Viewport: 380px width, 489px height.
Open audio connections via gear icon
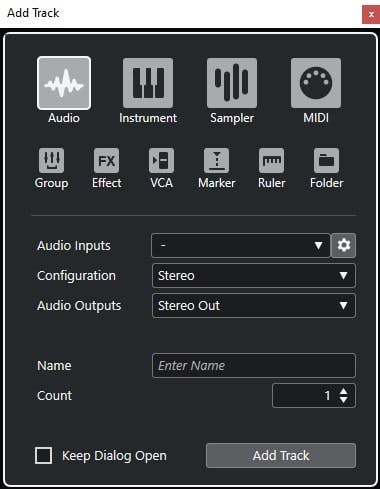pyautogui.click(x=344, y=246)
